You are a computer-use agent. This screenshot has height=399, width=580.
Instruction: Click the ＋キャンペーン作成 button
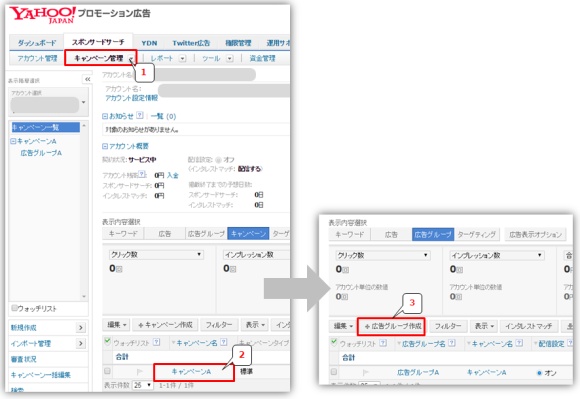coord(165,325)
